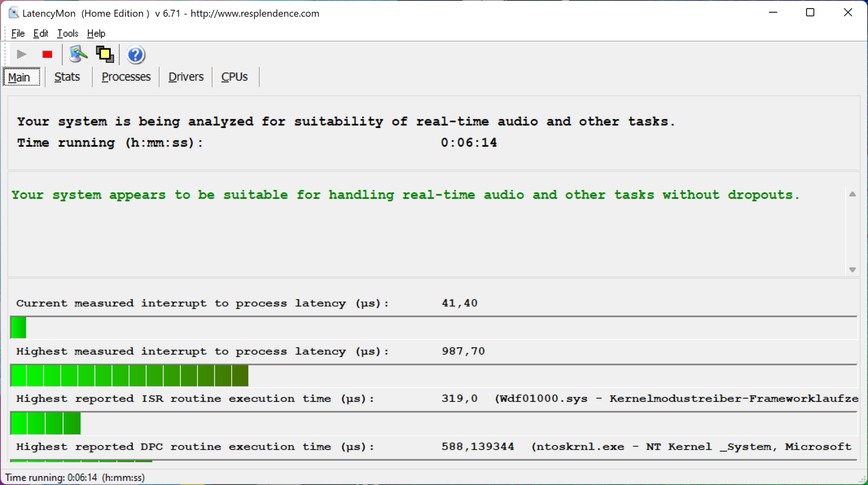868x485 pixels.
Task: Open the Tools menu
Action: [x=68, y=33]
